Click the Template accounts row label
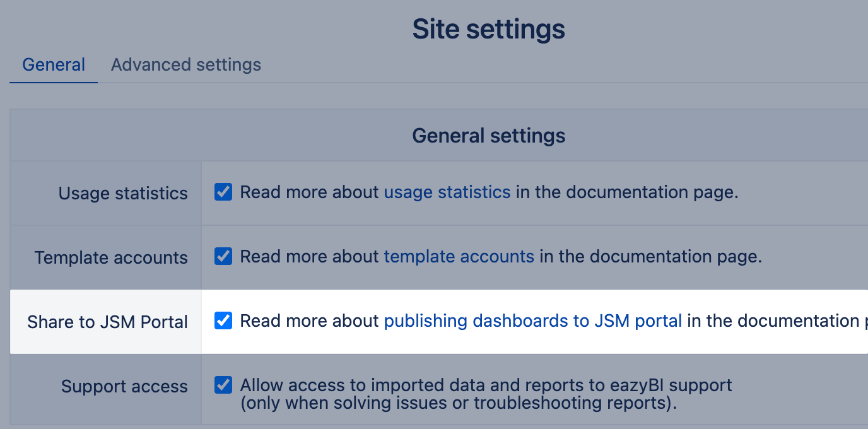This screenshot has width=868, height=429. click(111, 257)
